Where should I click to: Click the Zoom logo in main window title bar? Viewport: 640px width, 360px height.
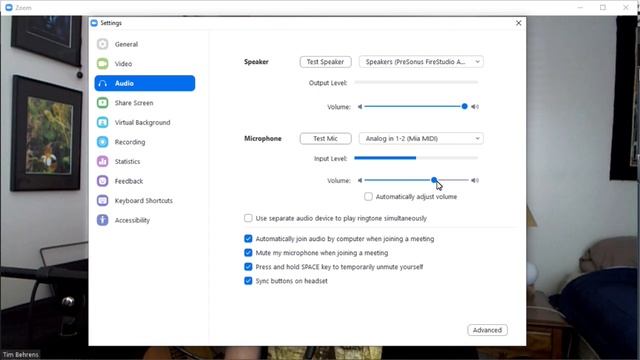tap(9, 7)
